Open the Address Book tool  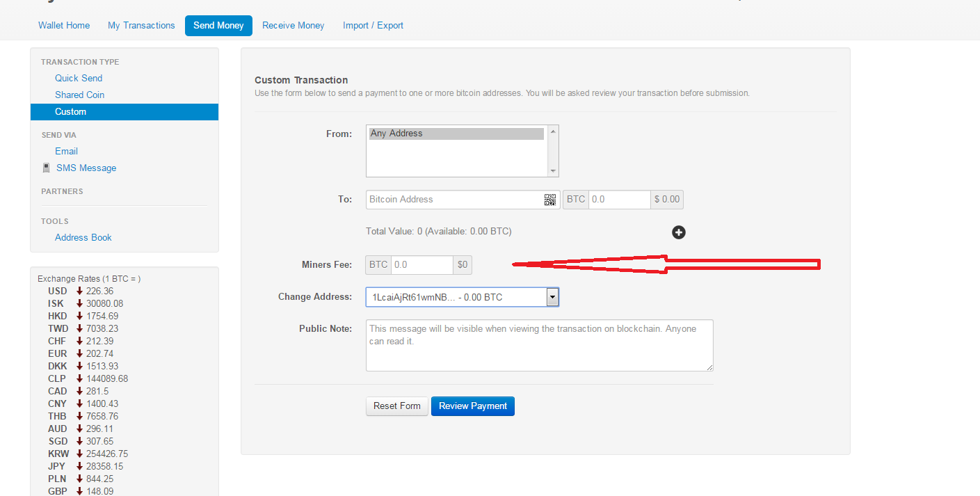tap(83, 238)
